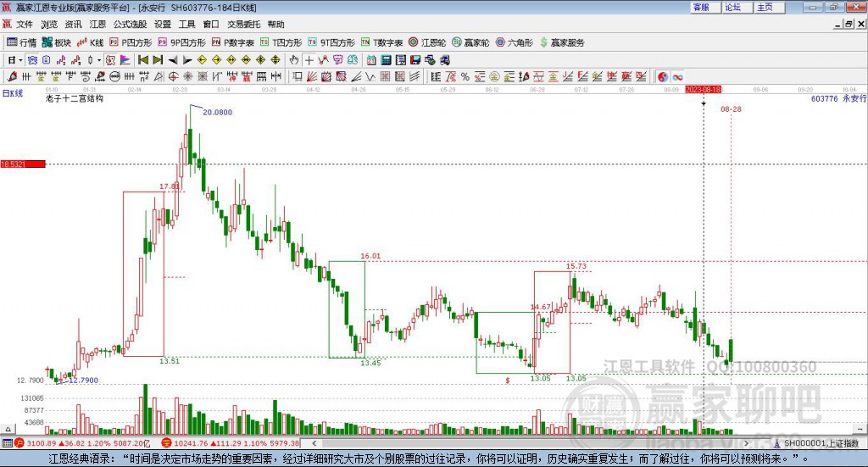Image resolution: width=868 pixels, height=467 pixels.
Task: Click the 主页 homepage button
Action: click(770, 7)
